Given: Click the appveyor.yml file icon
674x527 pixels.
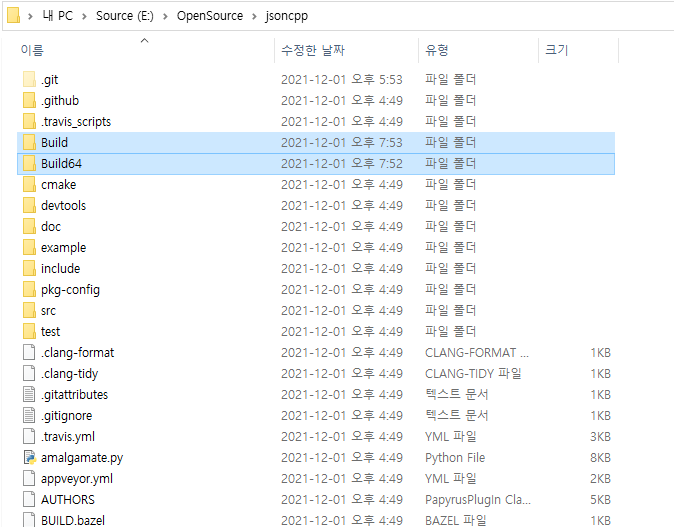Looking at the screenshot, I should (x=29, y=478).
